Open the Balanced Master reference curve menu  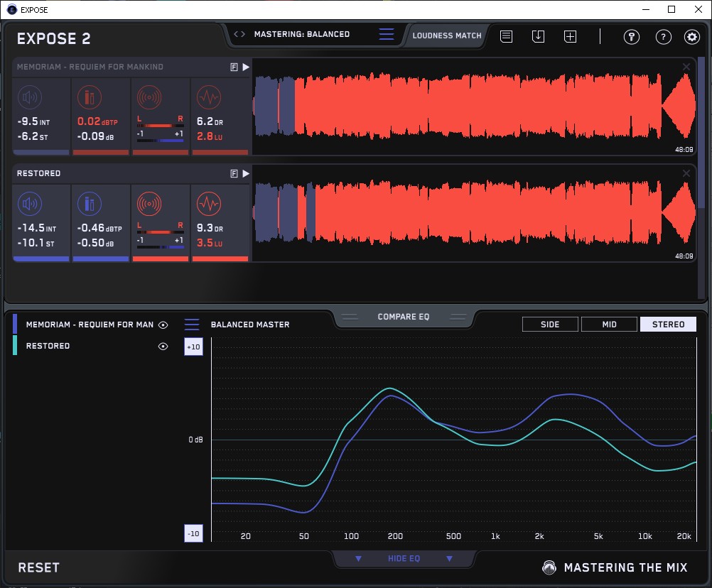click(x=192, y=325)
